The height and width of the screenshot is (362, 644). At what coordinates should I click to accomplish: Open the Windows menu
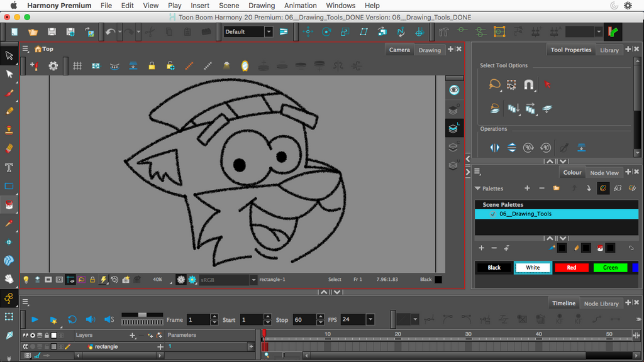[340, 6]
